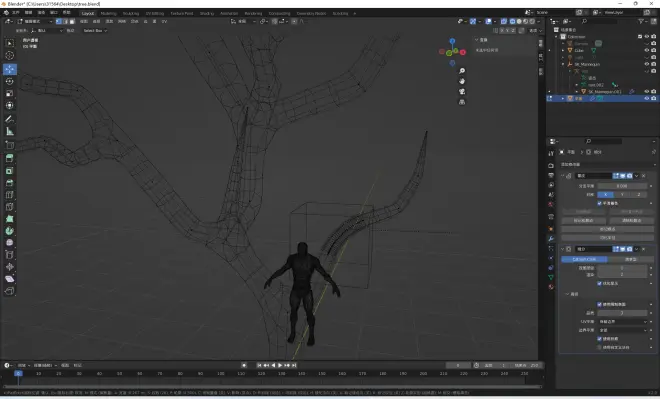The height and width of the screenshot is (399, 660).
Task: Toggle camera view icon in viewport
Action: 462,92
